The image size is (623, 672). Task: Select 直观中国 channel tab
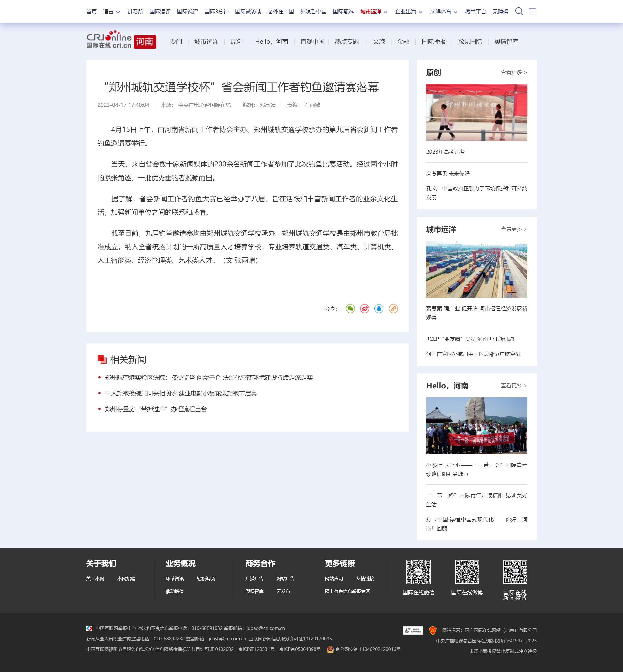[x=312, y=42]
